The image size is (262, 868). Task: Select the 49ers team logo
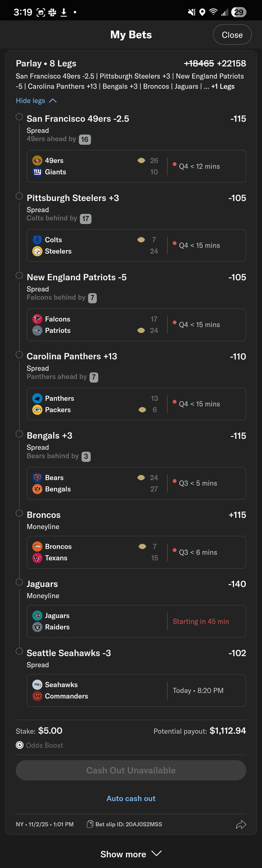[37, 161]
